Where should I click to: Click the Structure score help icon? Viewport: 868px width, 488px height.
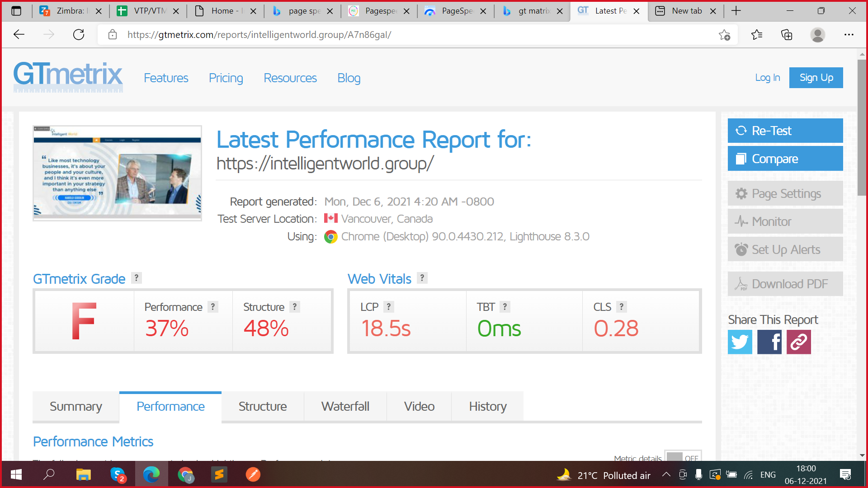295,306
